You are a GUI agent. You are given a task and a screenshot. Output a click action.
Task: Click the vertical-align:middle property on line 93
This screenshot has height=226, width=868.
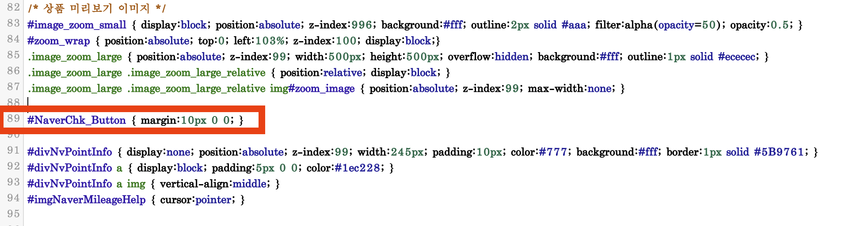[x=213, y=184]
